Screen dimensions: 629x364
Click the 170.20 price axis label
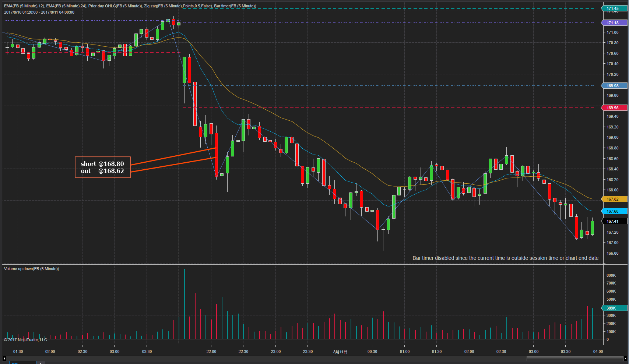[x=613, y=74]
